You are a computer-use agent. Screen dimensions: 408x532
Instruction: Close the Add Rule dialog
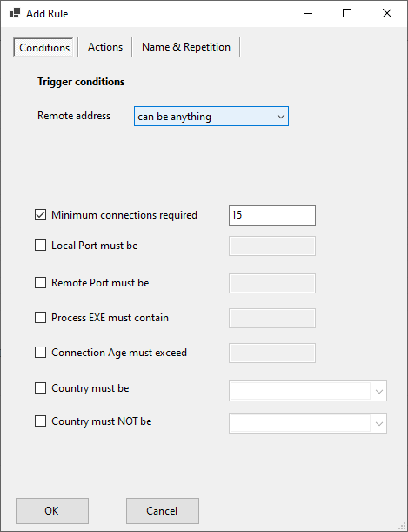click(387, 13)
